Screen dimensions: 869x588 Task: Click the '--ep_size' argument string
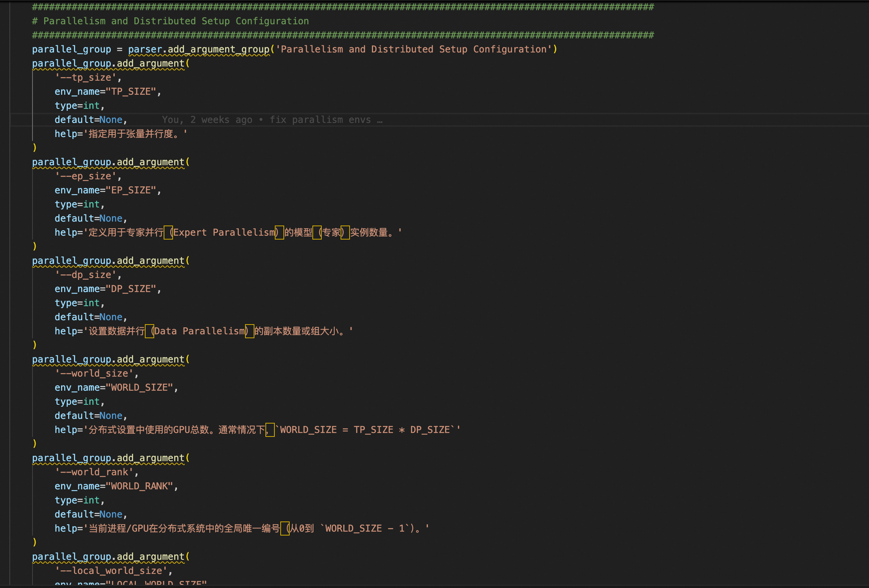coord(88,176)
